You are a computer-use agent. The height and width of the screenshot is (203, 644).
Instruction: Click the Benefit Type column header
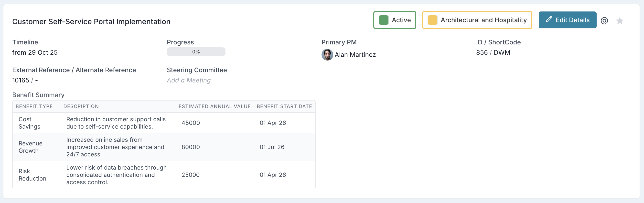click(34, 106)
